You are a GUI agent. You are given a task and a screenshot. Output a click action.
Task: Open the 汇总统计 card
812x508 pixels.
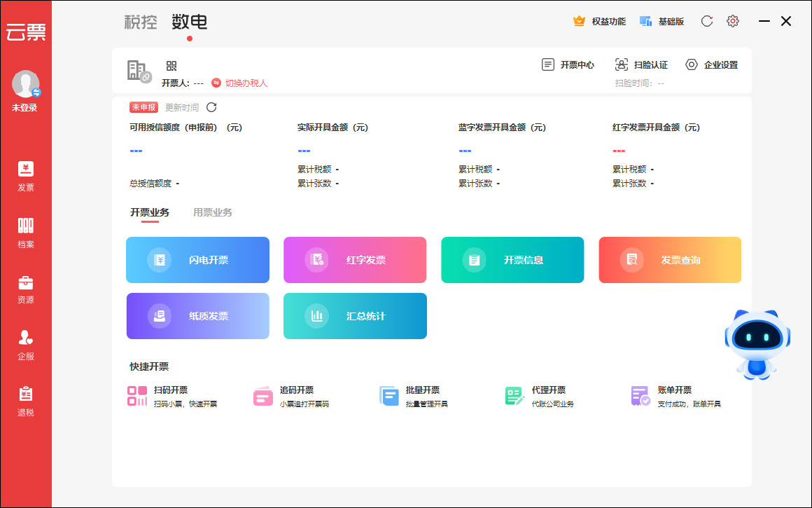(x=355, y=316)
